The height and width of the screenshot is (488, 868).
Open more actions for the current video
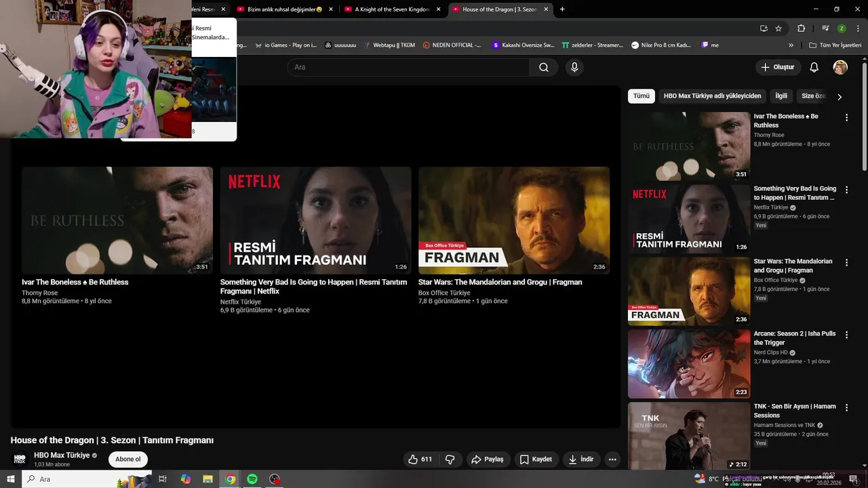click(x=612, y=459)
